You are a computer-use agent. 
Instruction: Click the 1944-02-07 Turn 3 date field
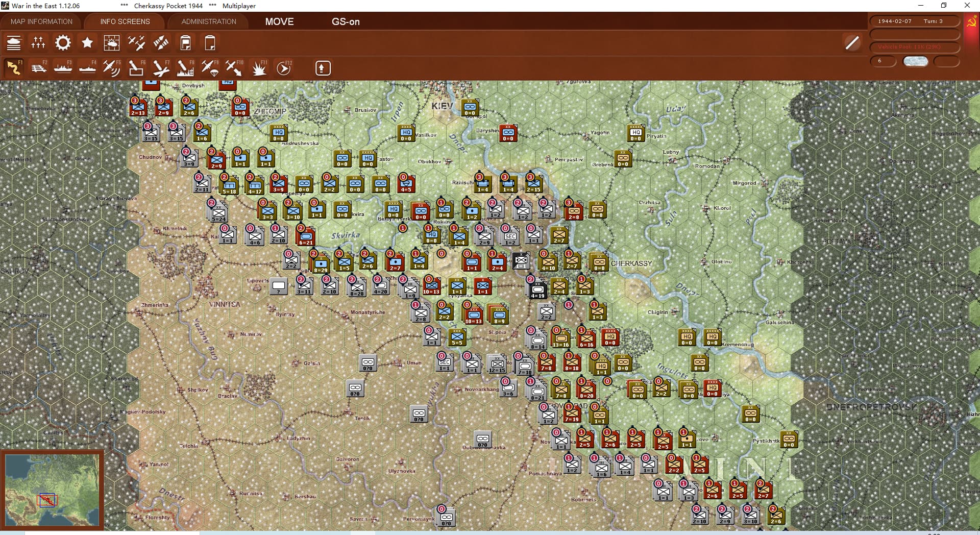tap(914, 21)
